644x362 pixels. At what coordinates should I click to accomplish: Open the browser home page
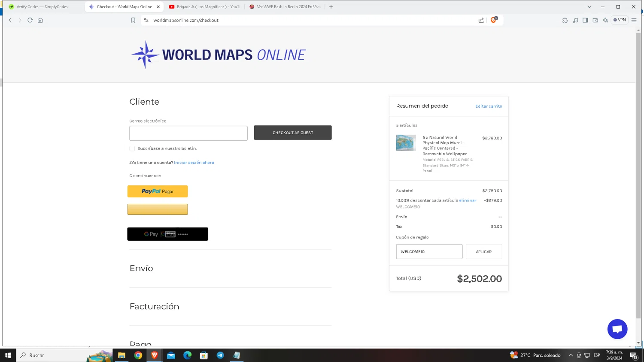tap(40, 20)
